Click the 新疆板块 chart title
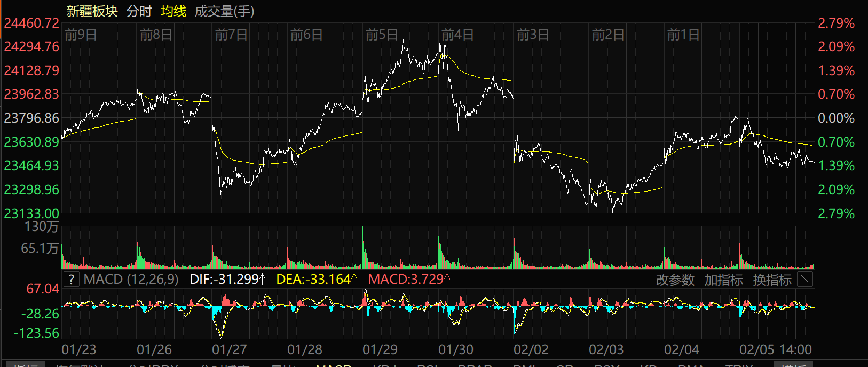 (92, 11)
